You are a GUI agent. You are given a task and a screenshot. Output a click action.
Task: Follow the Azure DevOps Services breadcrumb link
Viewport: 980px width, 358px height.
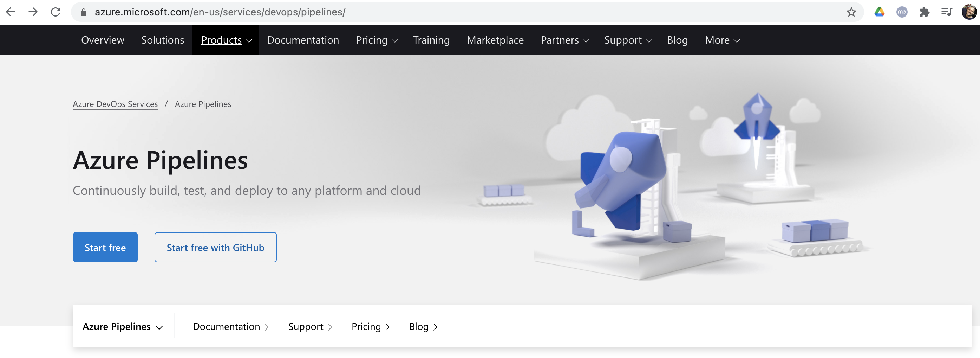click(115, 104)
